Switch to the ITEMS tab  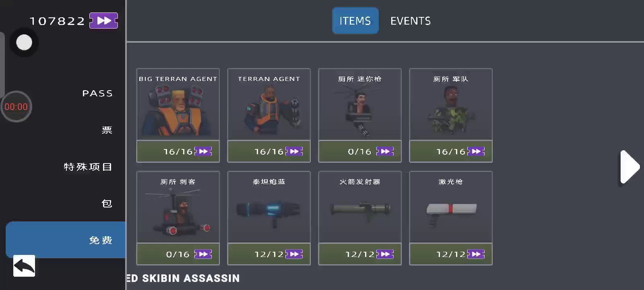pos(355,21)
